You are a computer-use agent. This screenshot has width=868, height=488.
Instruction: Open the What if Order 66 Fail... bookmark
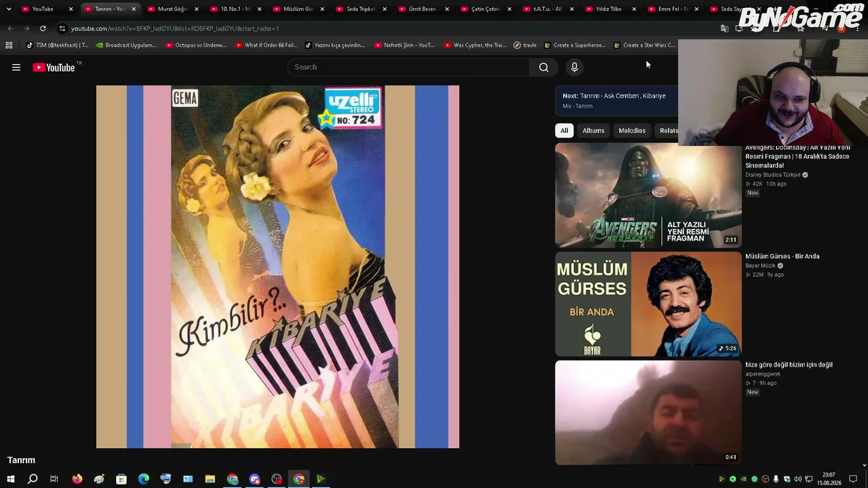point(266,45)
